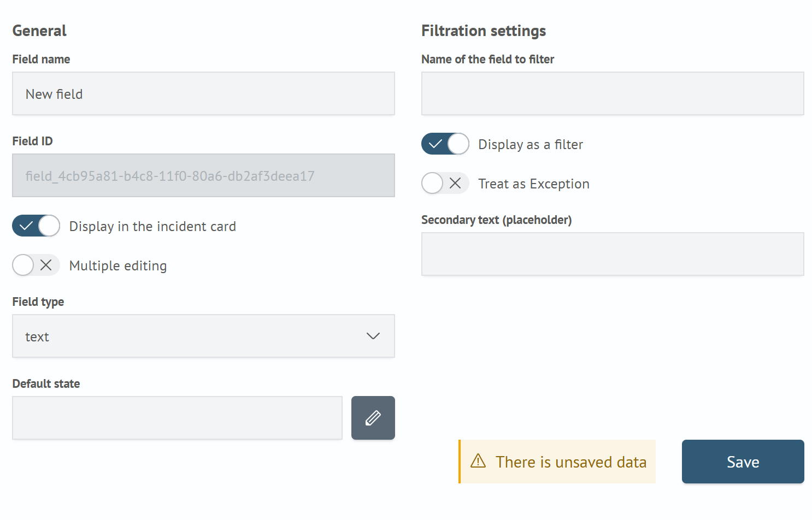Click the 'Filtration settings' section heading
This screenshot has width=812, height=520.
[x=483, y=31]
